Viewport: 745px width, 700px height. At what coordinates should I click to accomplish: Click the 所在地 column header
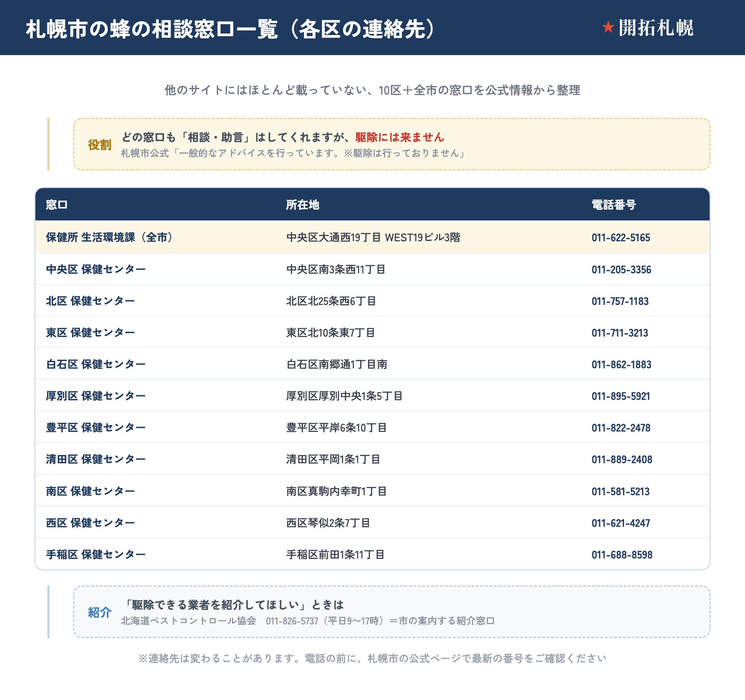pos(302,204)
